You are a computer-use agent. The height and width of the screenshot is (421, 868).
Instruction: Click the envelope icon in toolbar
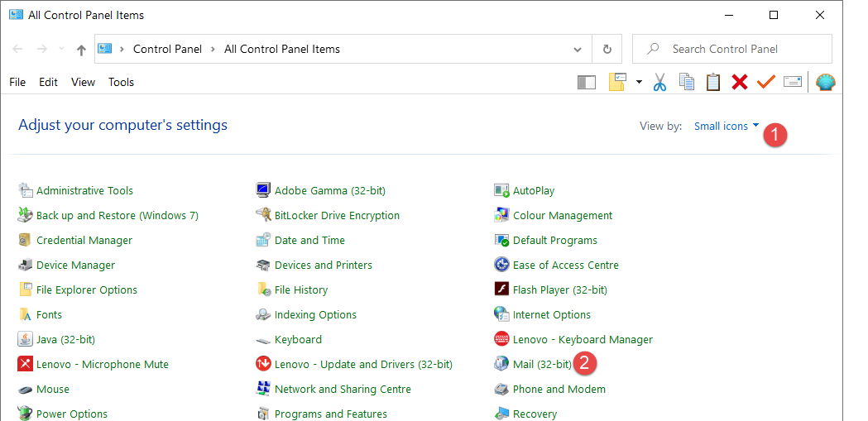click(x=792, y=82)
